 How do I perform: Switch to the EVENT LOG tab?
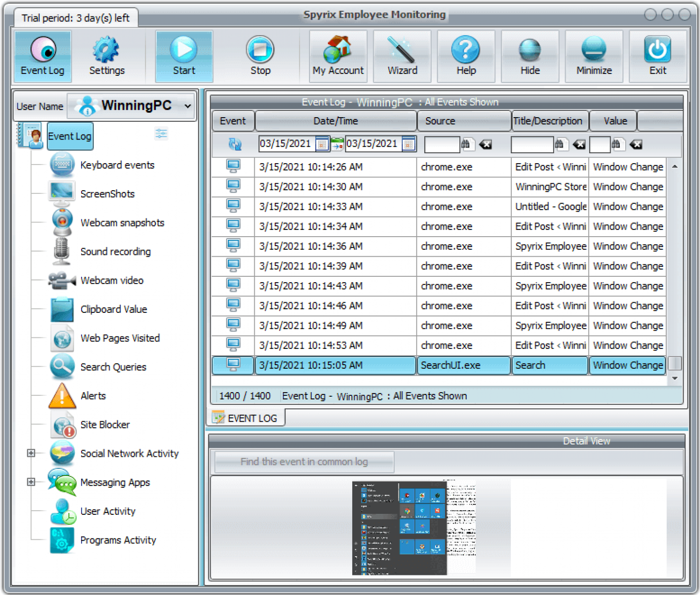(x=246, y=417)
